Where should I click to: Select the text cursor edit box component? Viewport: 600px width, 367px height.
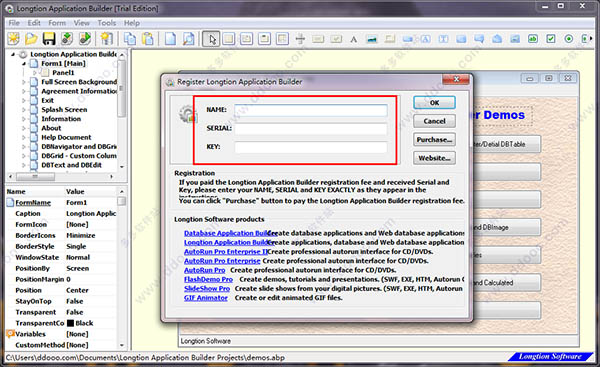tap(443, 39)
